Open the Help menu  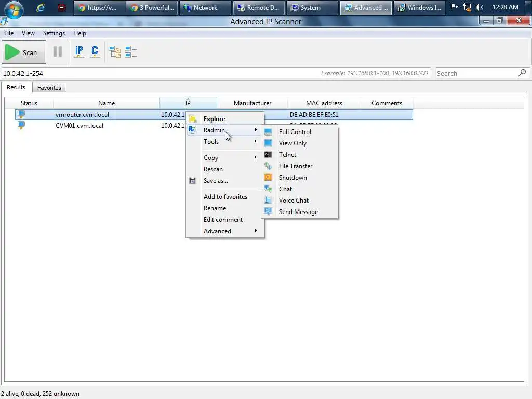(79, 33)
